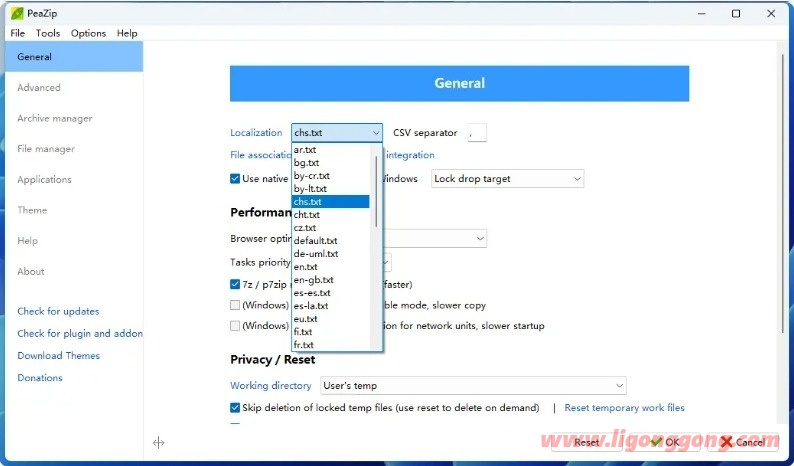Screen dimensions: 794x466
Task: Click Reset temporary work files link
Action: pos(624,408)
